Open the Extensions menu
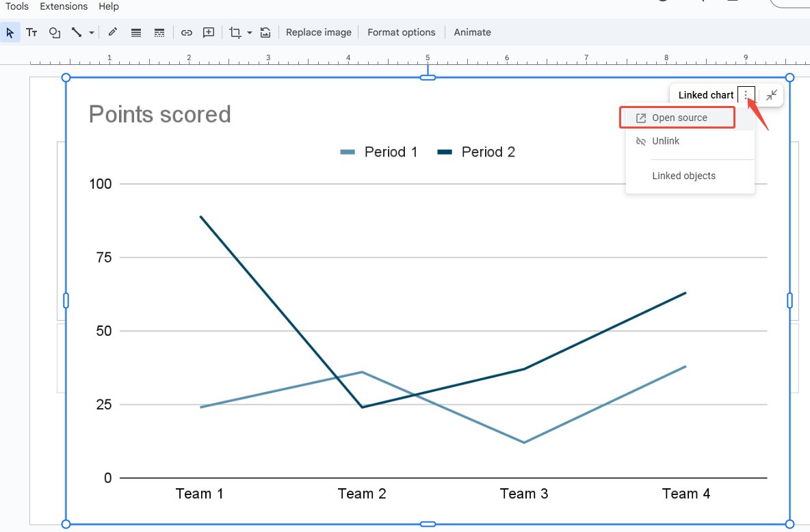 point(63,6)
